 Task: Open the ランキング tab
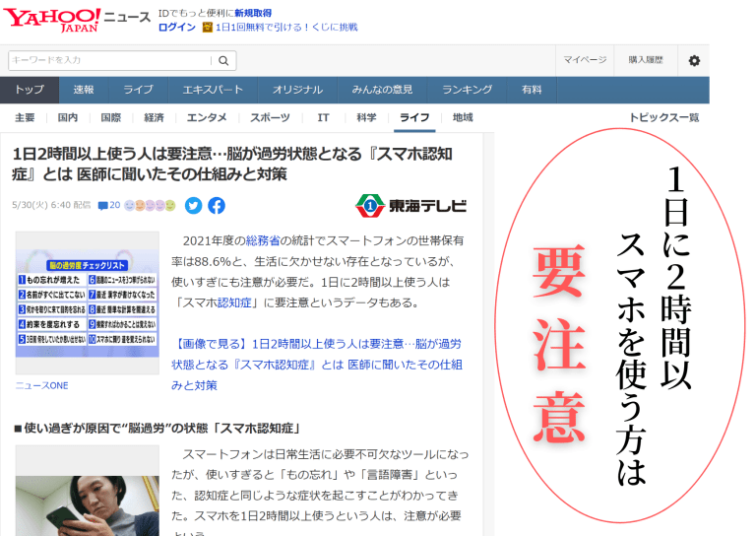tap(467, 90)
